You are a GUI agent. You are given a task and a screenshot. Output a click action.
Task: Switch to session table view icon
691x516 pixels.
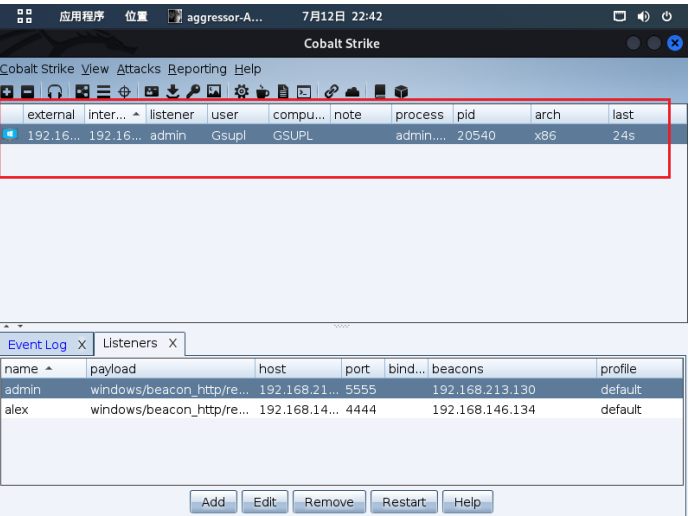tap(104, 92)
